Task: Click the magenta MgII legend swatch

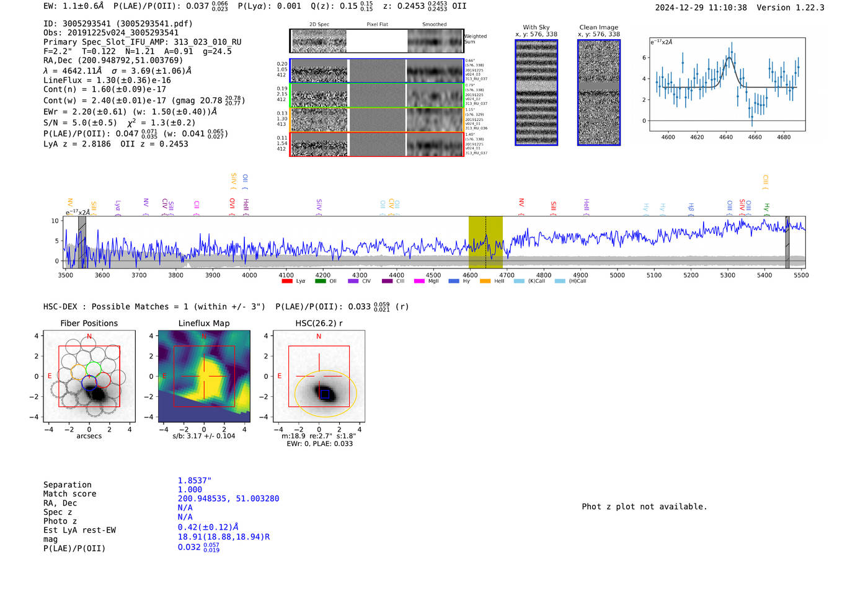Action: pos(419,282)
